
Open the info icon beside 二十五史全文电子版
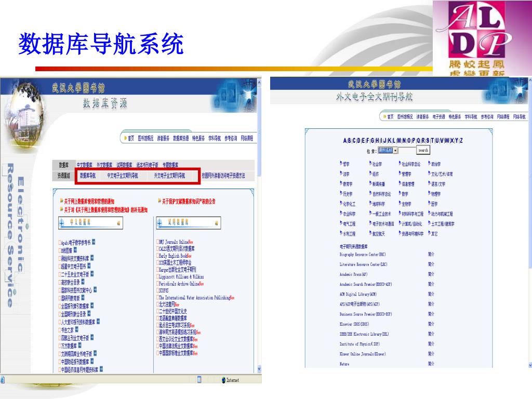92,274
